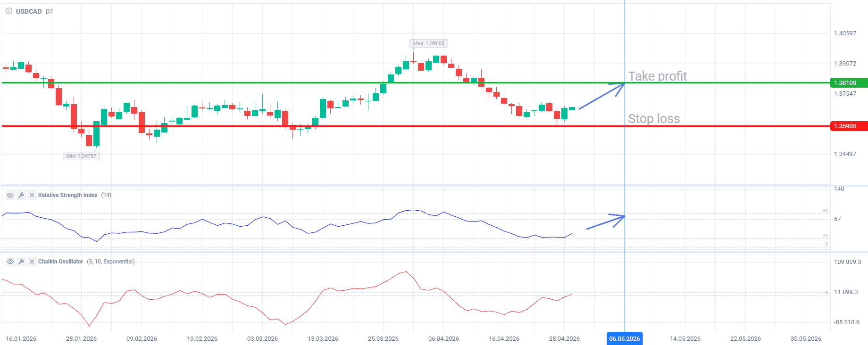Click the 1.38100 take profit price tag
The image size is (868, 345).
[x=849, y=83]
